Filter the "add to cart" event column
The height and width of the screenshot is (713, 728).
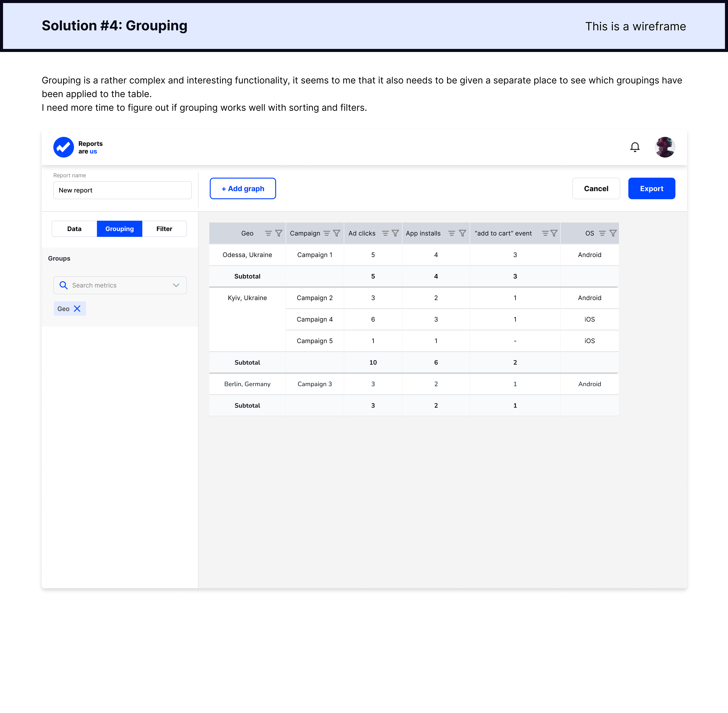[554, 233]
